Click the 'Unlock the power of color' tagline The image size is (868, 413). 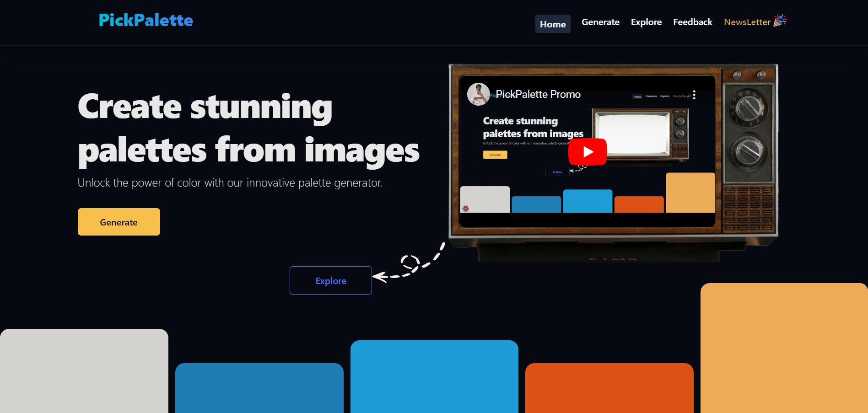pyautogui.click(x=230, y=183)
